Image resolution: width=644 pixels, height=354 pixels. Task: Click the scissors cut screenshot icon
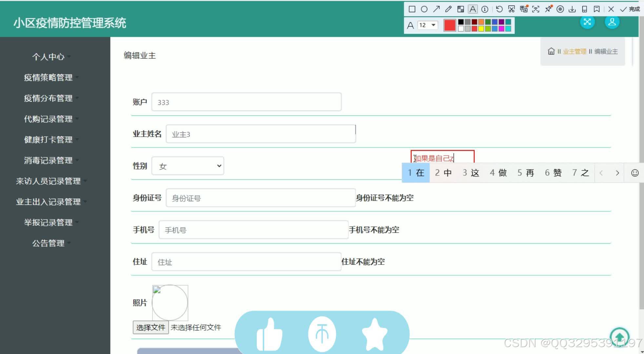pos(512,9)
